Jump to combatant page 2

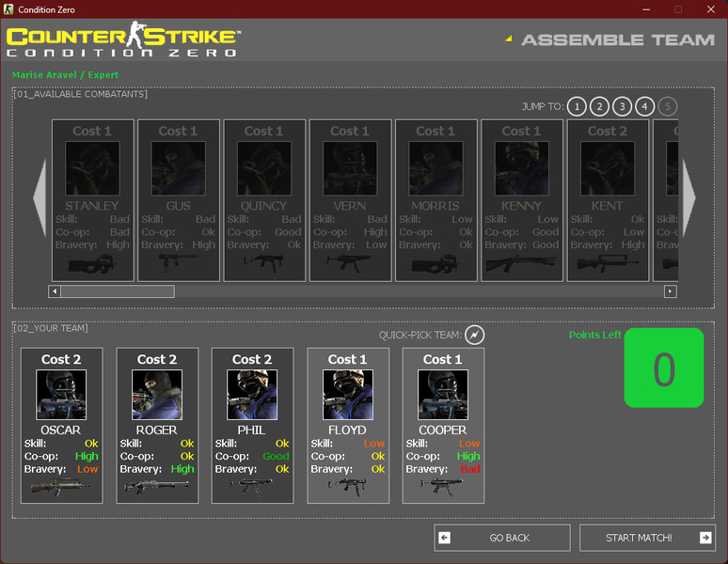coord(599,106)
